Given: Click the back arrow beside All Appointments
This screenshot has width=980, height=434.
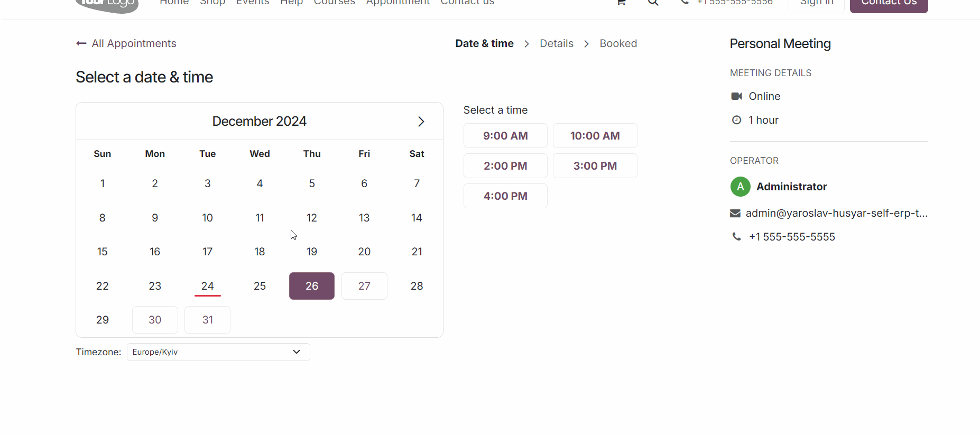Looking at the screenshot, I should 81,43.
